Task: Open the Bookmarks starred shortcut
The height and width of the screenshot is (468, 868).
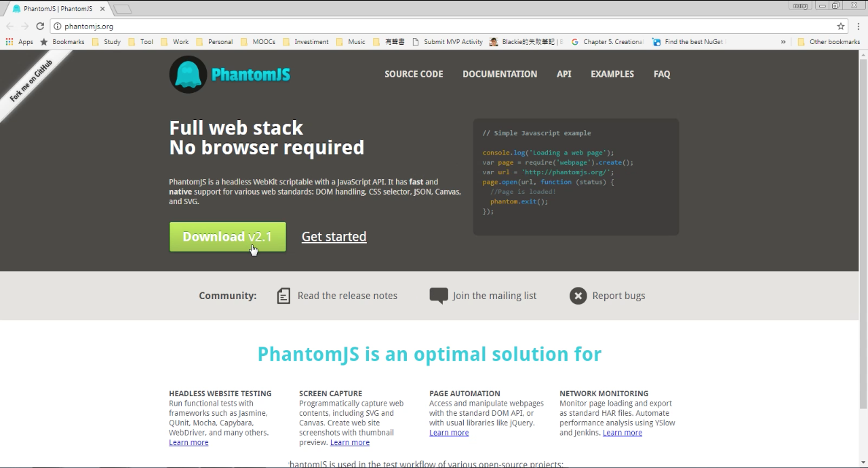Action: (x=62, y=42)
